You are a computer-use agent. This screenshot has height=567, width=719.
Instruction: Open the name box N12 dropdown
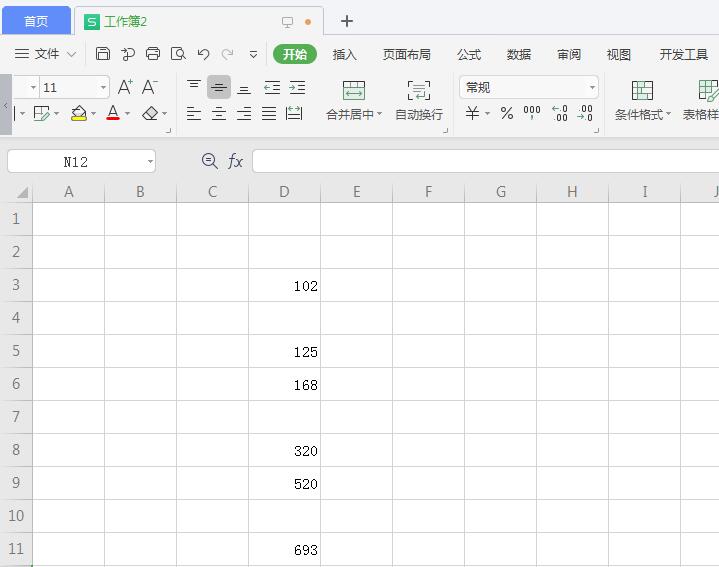pyautogui.click(x=150, y=162)
